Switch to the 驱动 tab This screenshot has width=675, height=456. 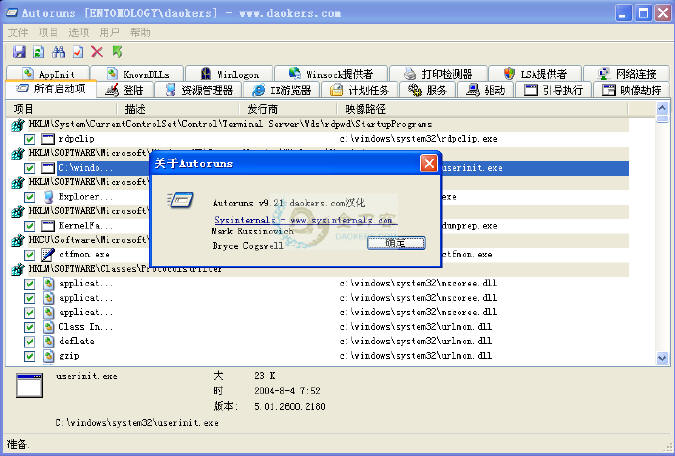coord(486,90)
